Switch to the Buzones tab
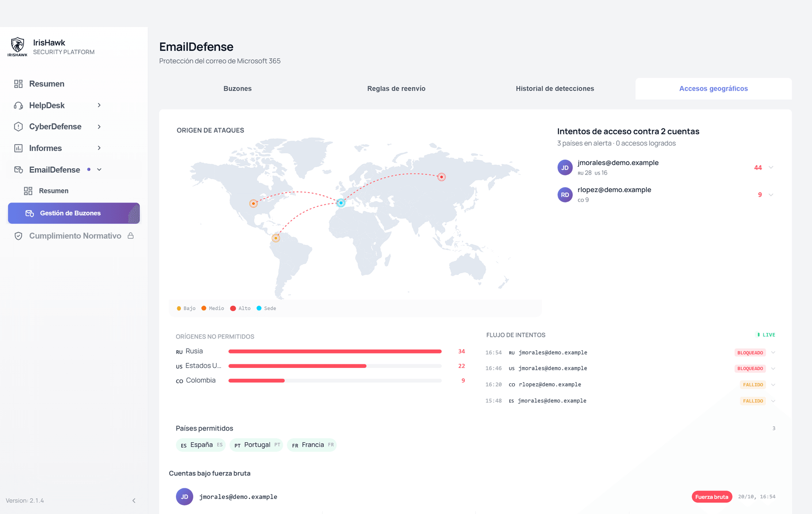 (x=238, y=89)
